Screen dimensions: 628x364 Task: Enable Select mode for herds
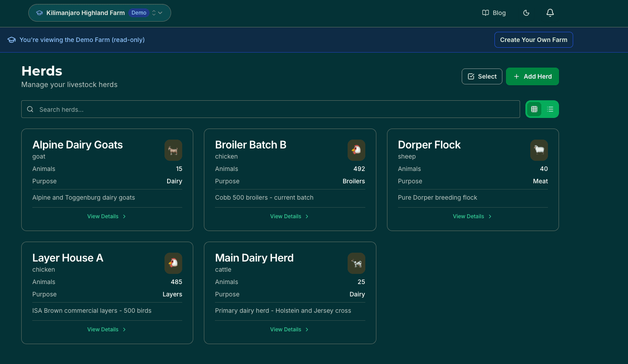482,76
